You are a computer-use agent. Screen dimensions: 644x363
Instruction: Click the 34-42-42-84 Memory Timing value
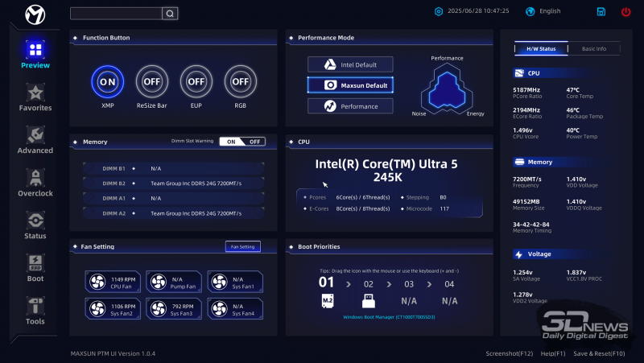point(530,225)
